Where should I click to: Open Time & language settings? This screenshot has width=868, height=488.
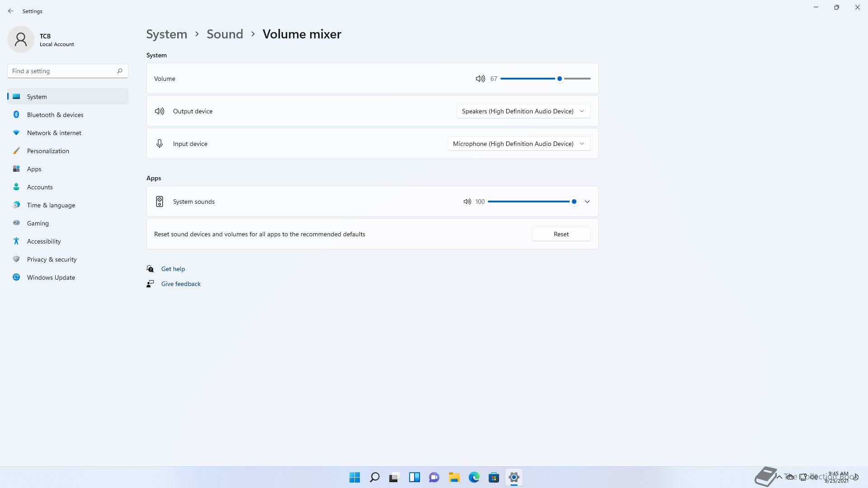pyautogui.click(x=68, y=205)
